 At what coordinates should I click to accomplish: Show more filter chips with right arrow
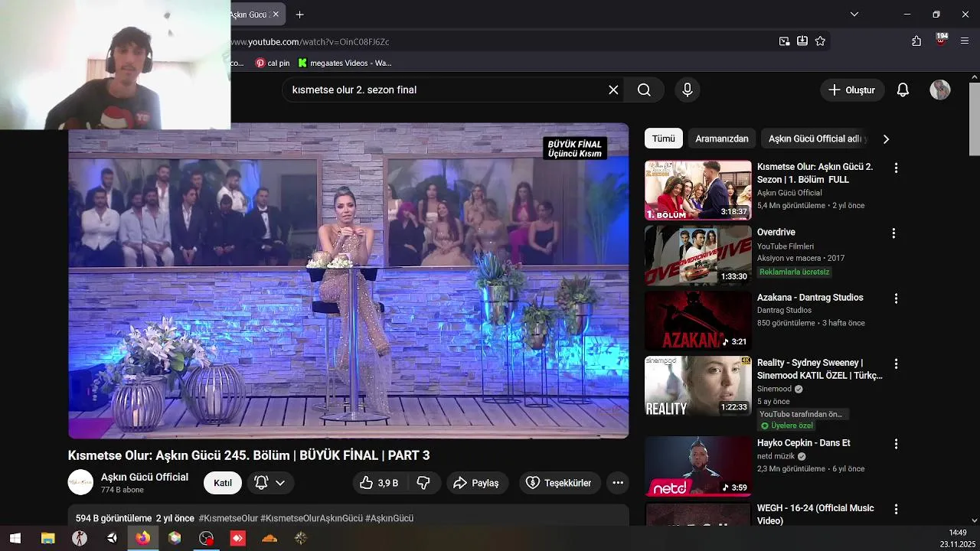(x=886, y=139)
